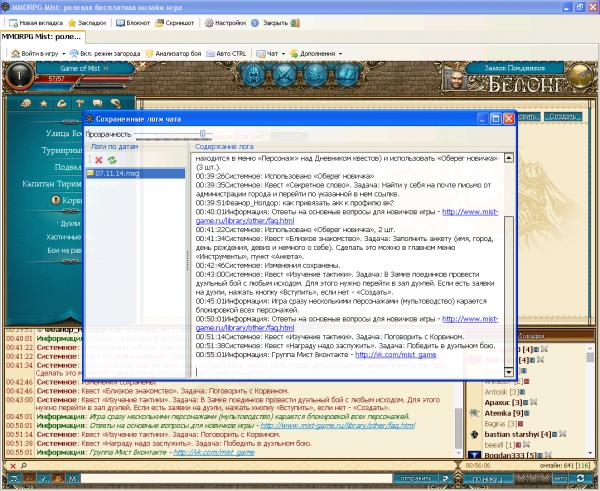Open 'Хаотичные' battles in the left menu
Viewport: 600px width, 491px height.
[64, 237]
